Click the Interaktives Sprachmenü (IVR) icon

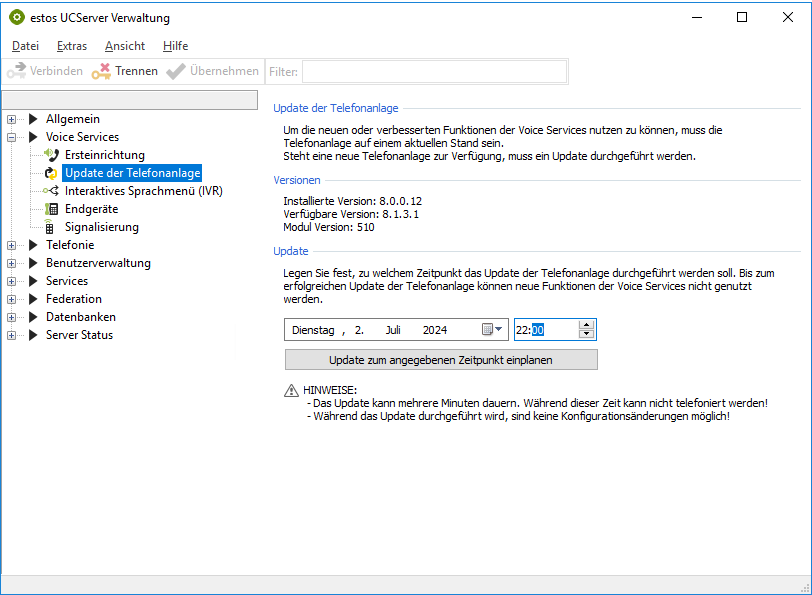52,191
